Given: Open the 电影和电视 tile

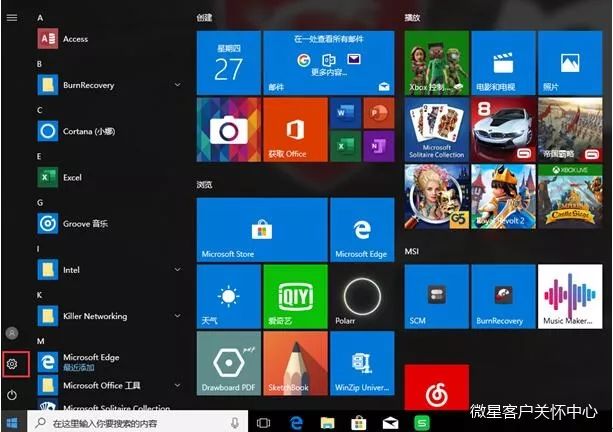Looking at the screenshot, I should pos(504,63).
